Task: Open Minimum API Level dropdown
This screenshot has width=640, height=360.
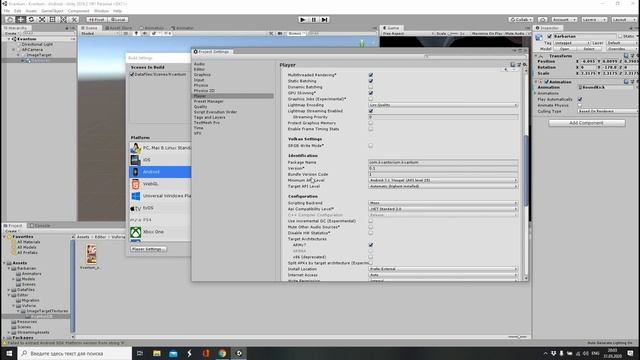Action: click(x=443, y=180)
